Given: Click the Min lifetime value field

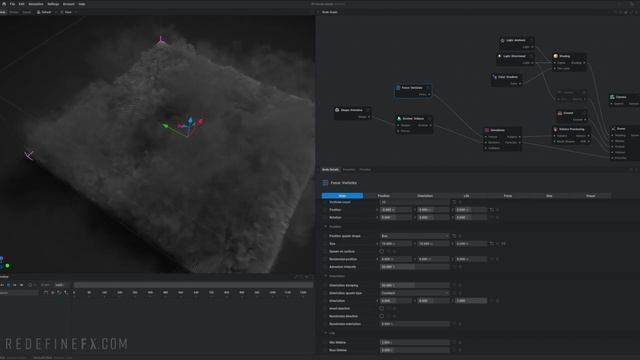Looking at the screenshot, I should (414, 342).
